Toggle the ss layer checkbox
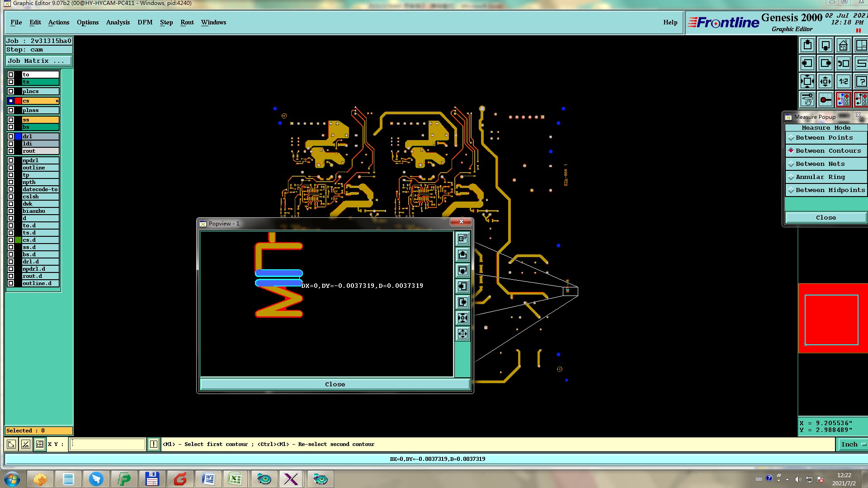This screenshot has width=868, height=488. click(11, 120)
